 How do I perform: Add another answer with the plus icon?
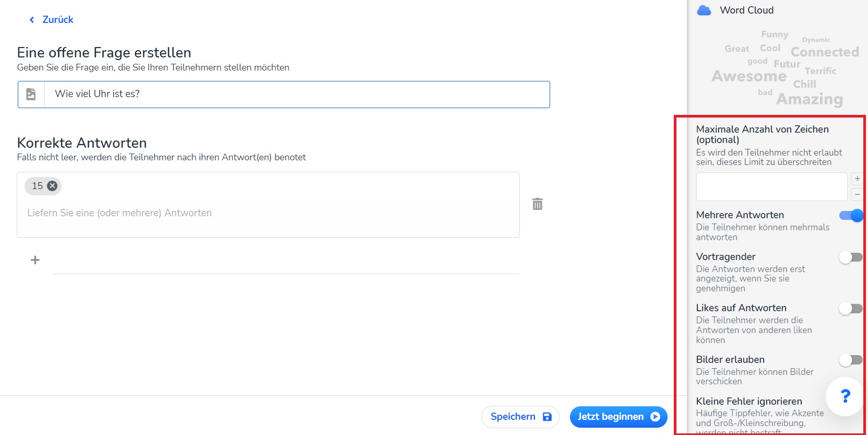[x=35, y=260]
